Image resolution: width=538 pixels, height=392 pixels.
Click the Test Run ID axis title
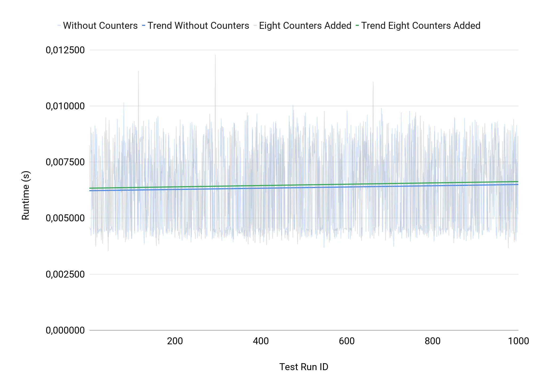point(304,367)
